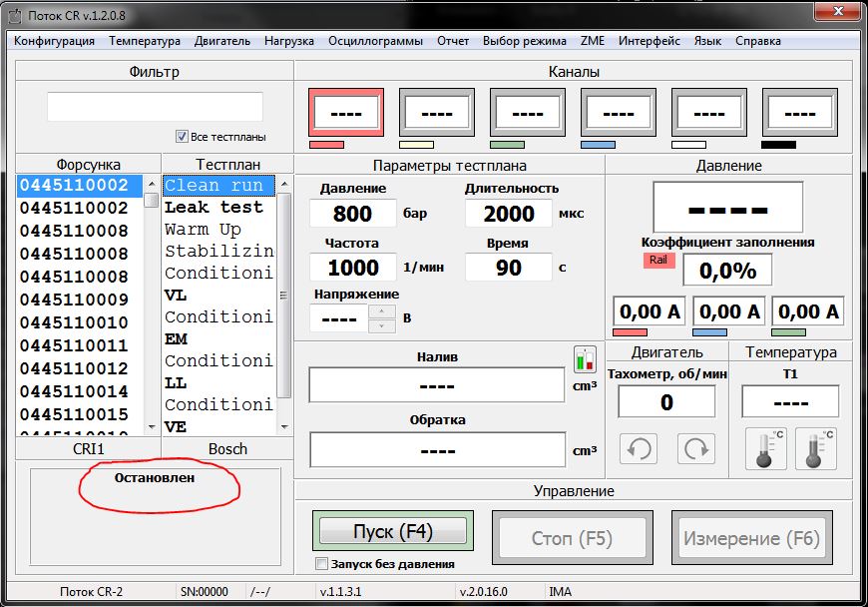Click the measuring beakers icon beside Налив
868x607 pixels.
[x=584, y=358]
